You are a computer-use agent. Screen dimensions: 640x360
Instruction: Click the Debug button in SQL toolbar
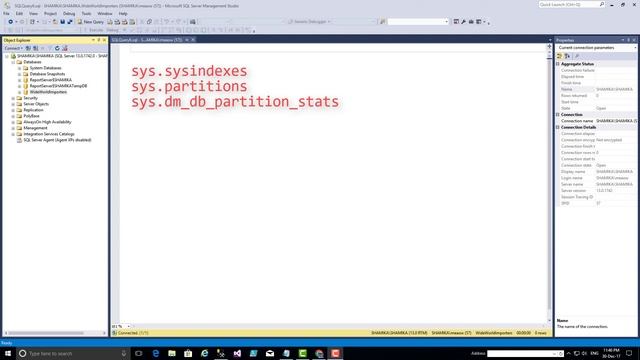click(x=112, y=30)
